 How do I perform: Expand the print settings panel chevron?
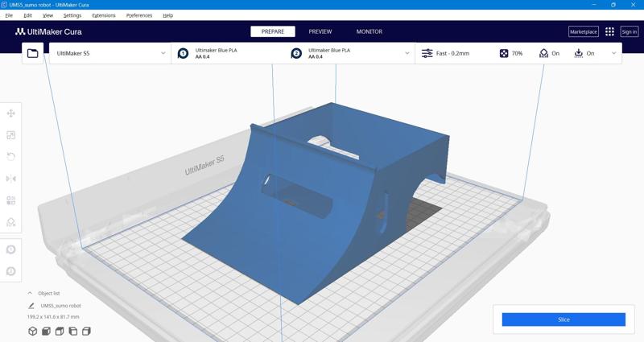tap(614, 53)
